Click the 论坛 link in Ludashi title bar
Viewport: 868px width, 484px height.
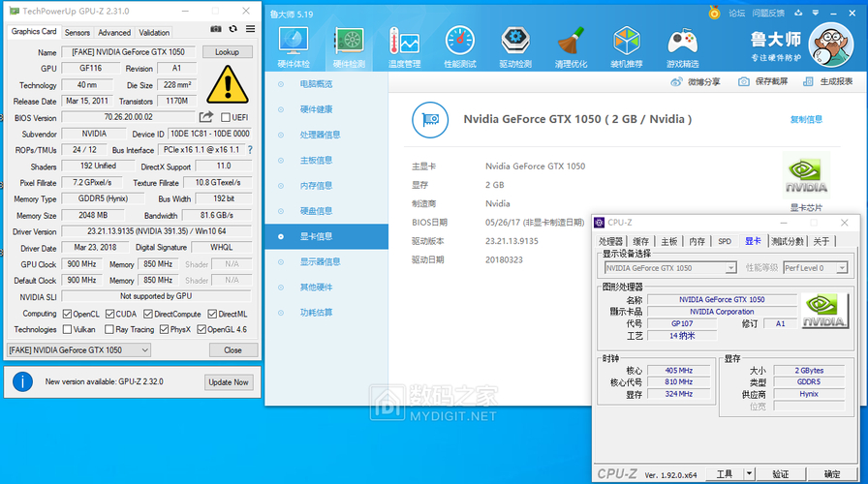737,13
